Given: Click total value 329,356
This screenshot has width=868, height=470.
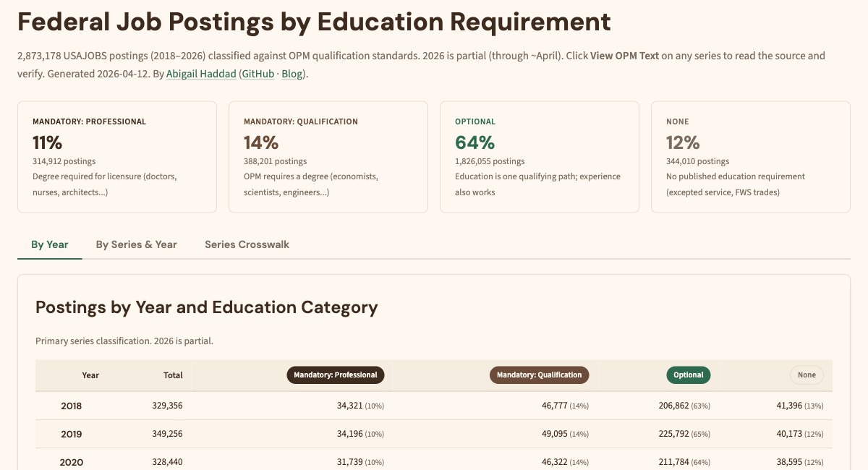Looking at the screenshot, I should click(x=167, y=406).
